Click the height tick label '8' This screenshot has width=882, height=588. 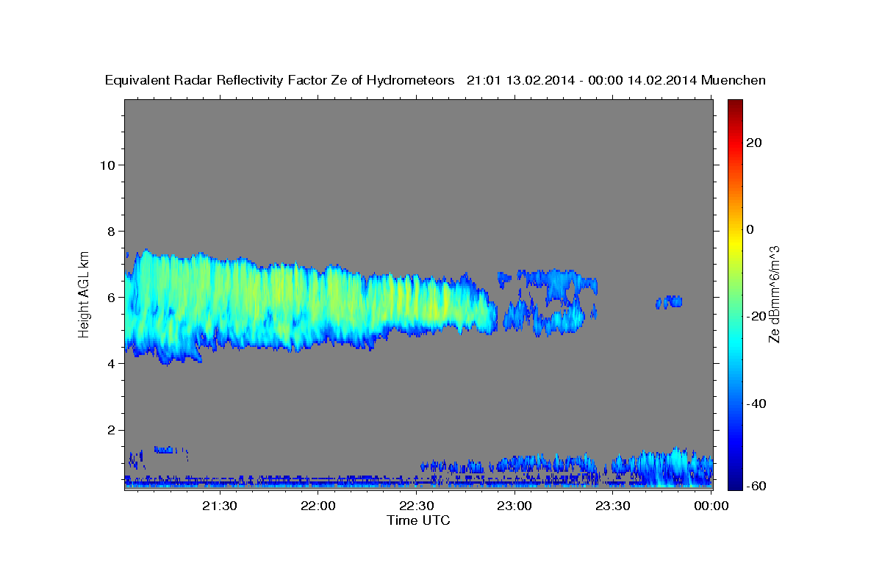[x=110, y=232]
